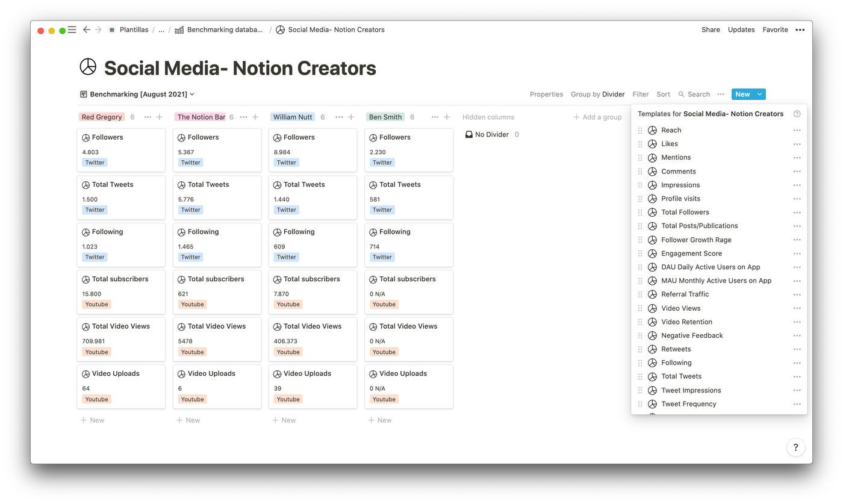The height and width of the screenshot is (504, 843).
Task: Expand the collapsed breadcrumb ellipsis
Action: pyautogui.click(x=161, y=30)
